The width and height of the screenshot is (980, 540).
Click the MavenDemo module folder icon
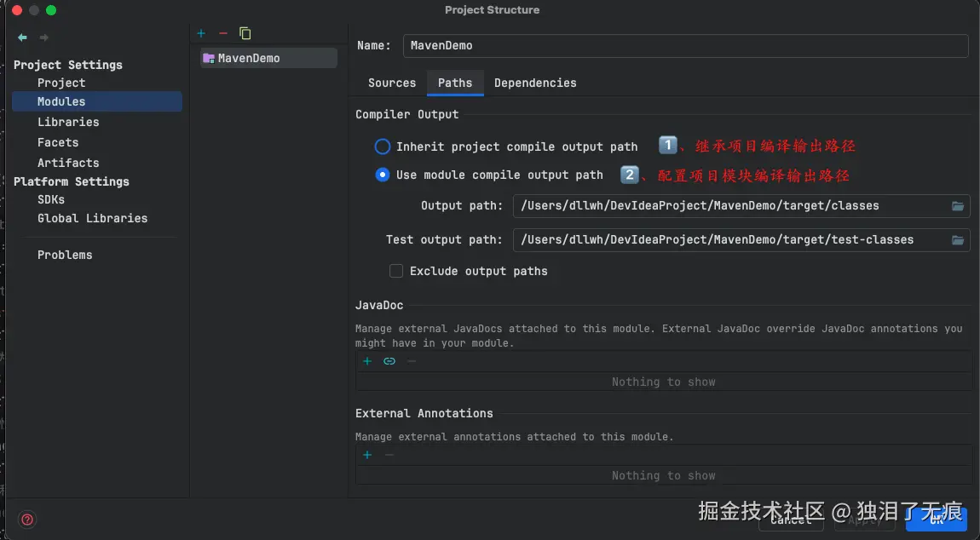click(209, 58)
